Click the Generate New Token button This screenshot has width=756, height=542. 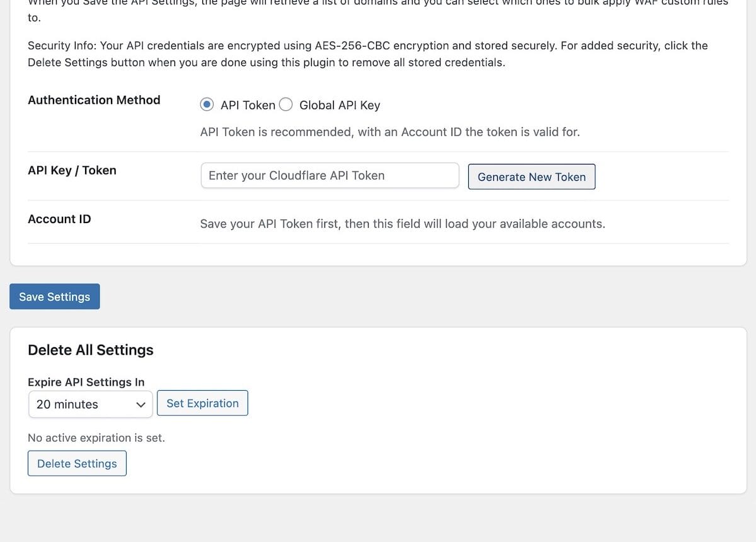[x=532, y=177]
